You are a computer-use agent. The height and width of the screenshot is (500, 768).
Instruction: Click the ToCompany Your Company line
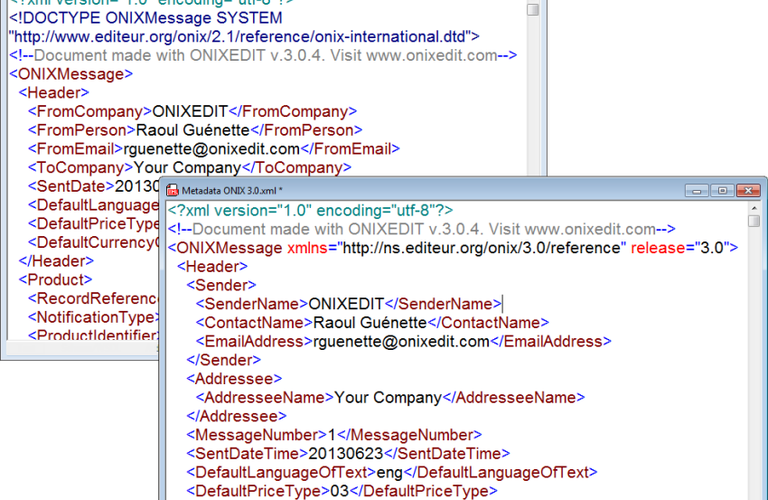(x=190, y=167)
